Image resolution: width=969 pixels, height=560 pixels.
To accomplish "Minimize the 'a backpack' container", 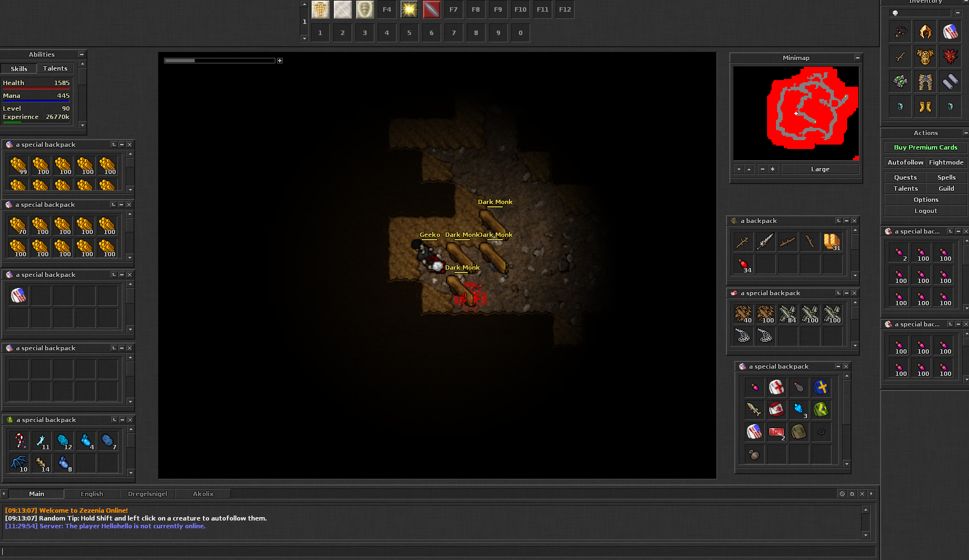I will [x=846, y=221].
